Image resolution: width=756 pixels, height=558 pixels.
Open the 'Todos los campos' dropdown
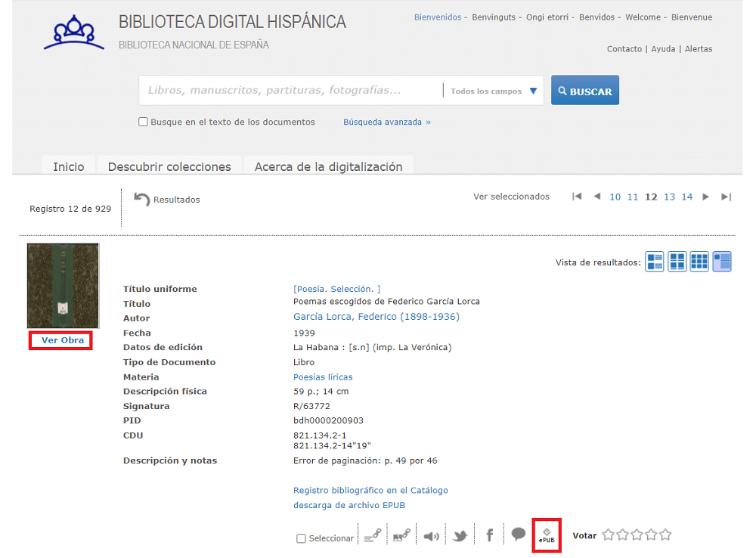point(494,91)
